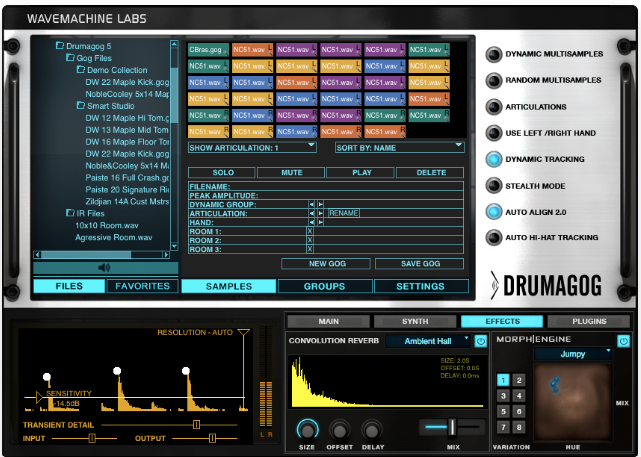641x457 pixels.
Task: Enable Auto Hi-Hat Tracking
Action: tap(494, 237)
